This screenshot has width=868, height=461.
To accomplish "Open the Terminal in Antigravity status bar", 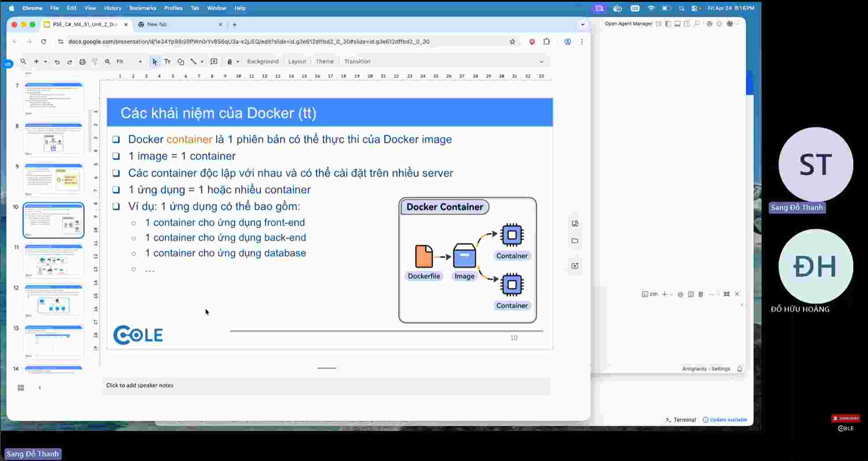I will [681, 420].
